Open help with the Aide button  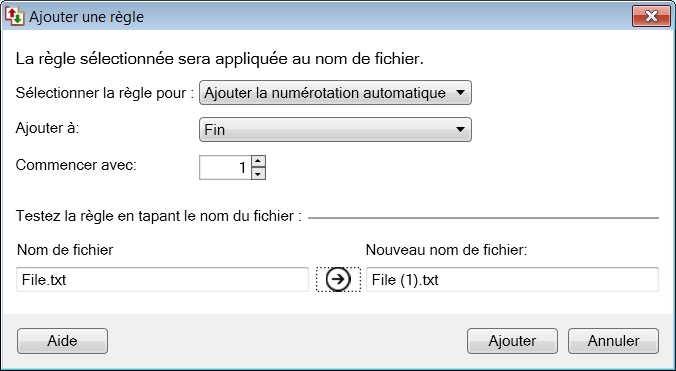tap(62, 341)
